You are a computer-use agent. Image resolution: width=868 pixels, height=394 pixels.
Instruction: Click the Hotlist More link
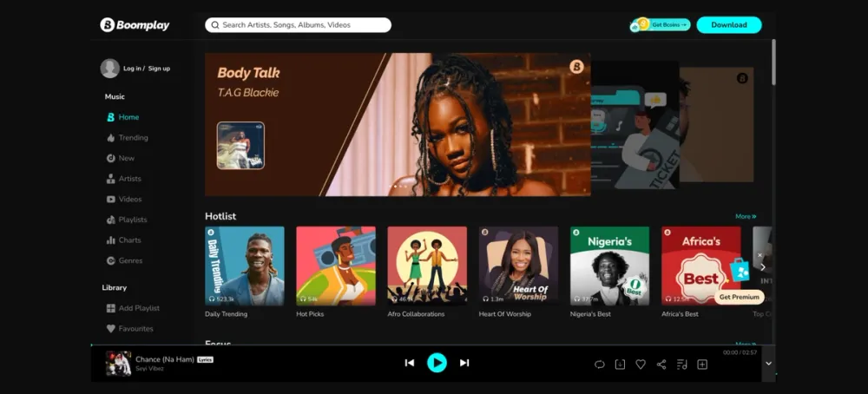point(746,216)
